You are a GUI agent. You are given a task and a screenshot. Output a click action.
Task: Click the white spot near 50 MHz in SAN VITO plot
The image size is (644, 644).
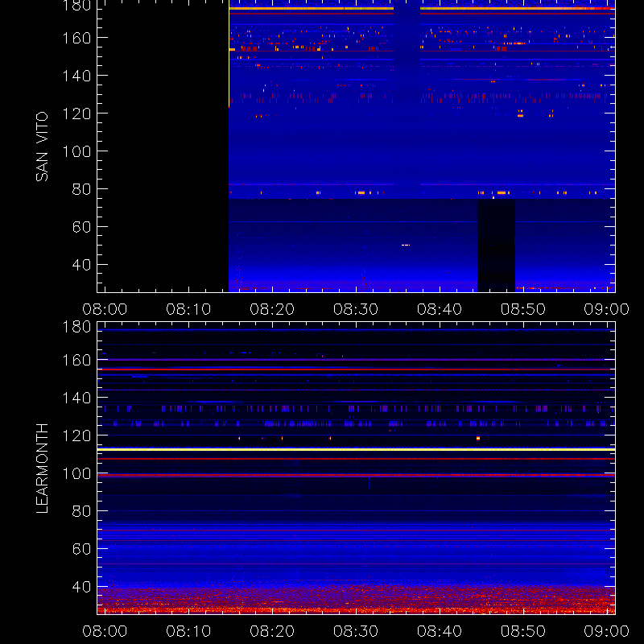[406, 246]
